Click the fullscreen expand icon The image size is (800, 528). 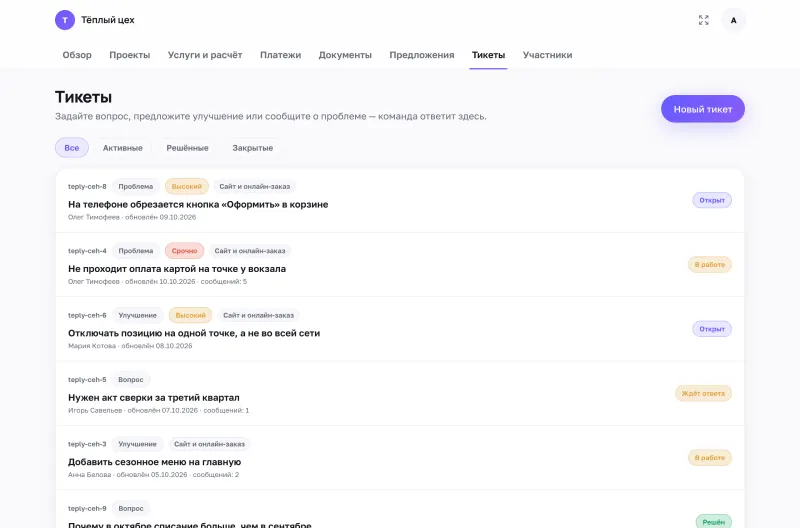coord(704,20)
